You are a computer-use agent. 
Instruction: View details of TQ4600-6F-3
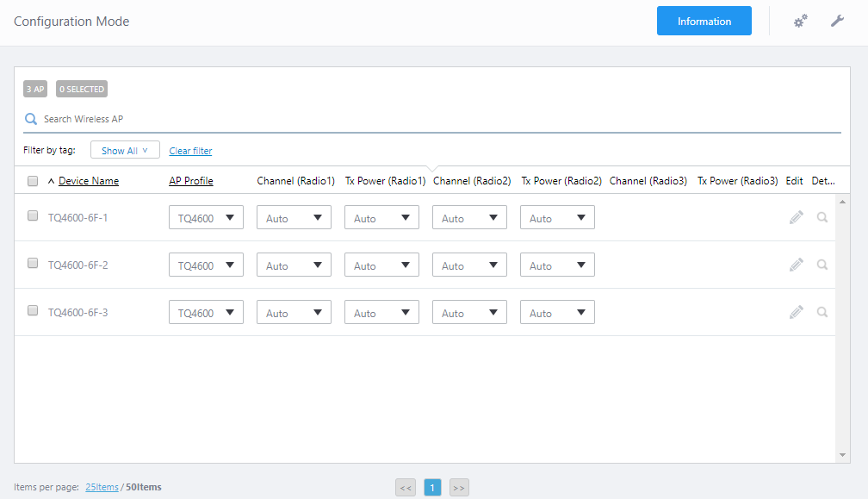click(x=822, y=312)
